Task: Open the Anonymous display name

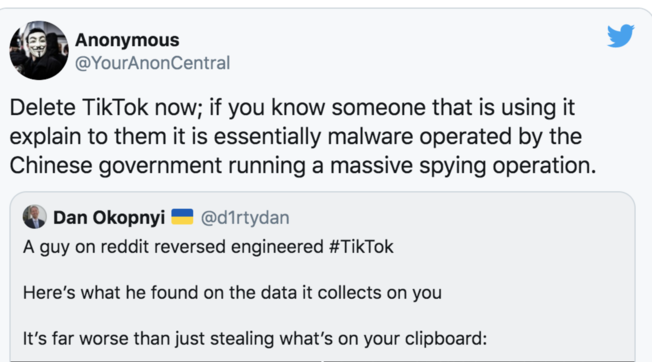Action: point(127,40)
